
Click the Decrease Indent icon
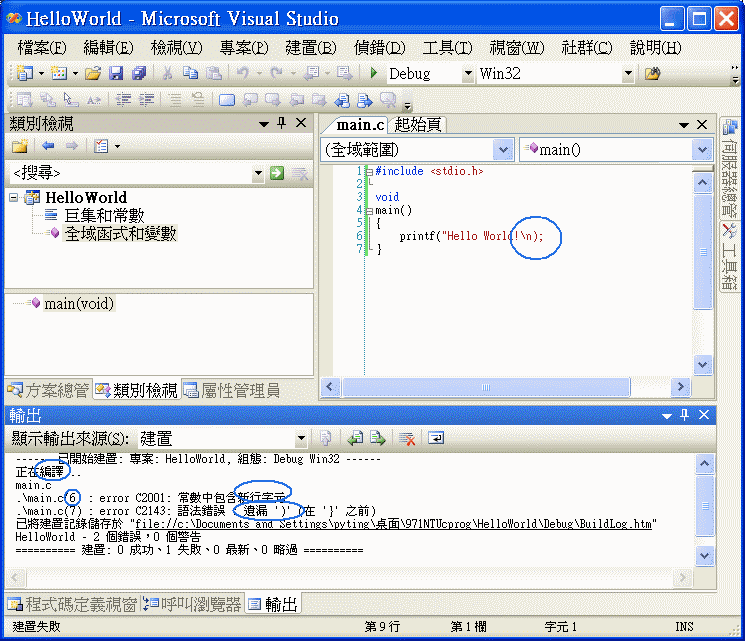coord(124,100)
